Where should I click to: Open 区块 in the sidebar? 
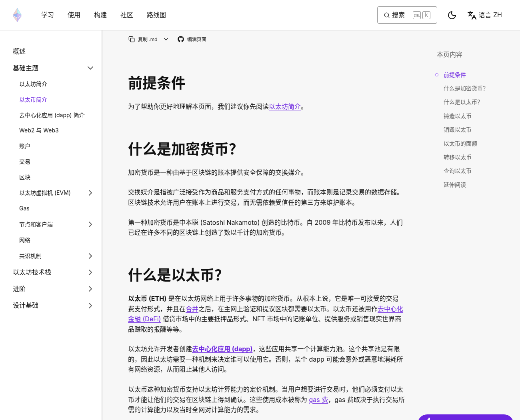click(x=25, y=177)
